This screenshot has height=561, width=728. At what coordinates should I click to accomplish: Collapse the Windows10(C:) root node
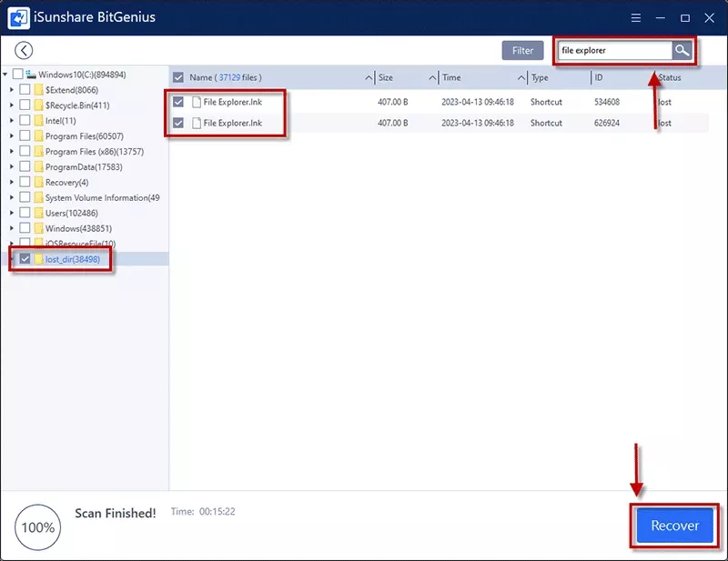[x=5, y=75]
